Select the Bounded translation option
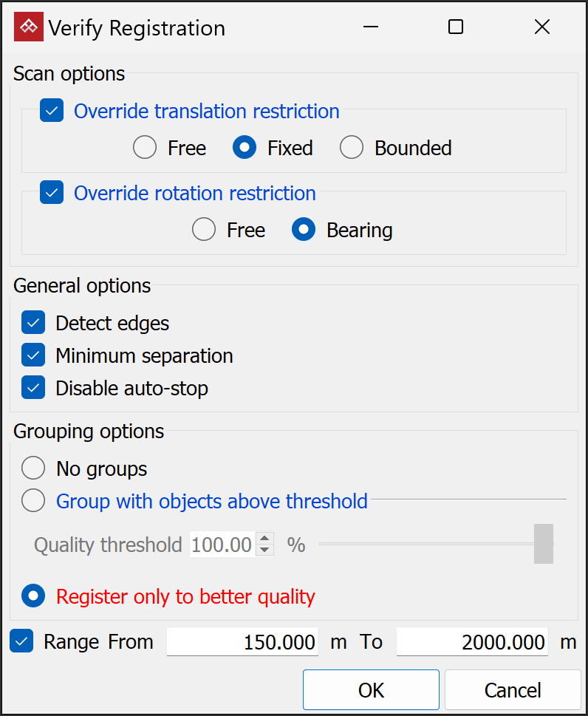The height and width of the screenshot is (716, 588). [x=352, y=148]
